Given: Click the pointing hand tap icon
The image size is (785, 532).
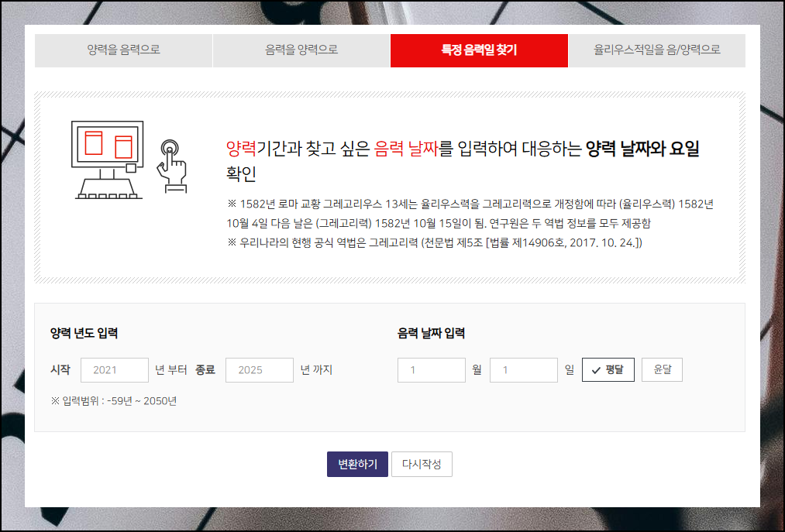Looking at the screenshot, I should click(x=172, y=166).
